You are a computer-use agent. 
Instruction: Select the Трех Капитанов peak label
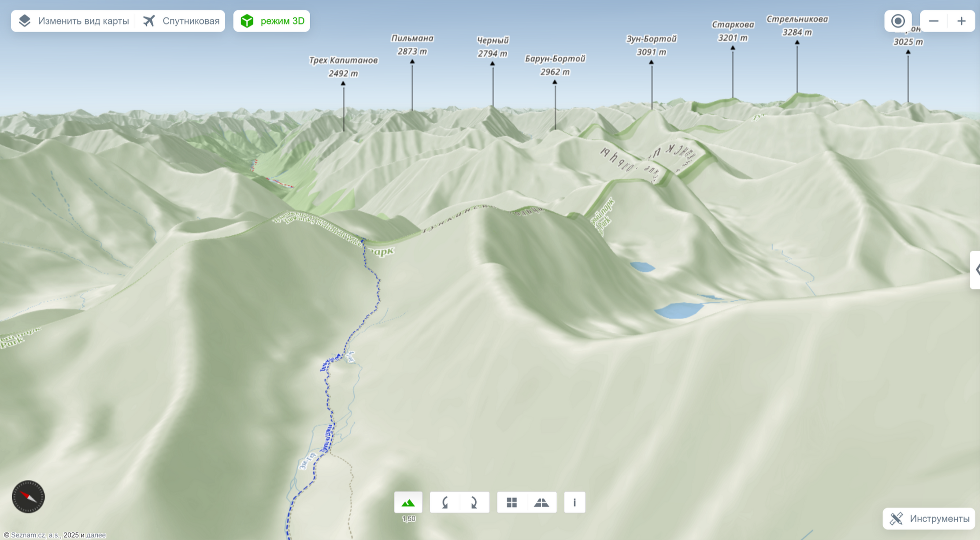pos(343,66)
